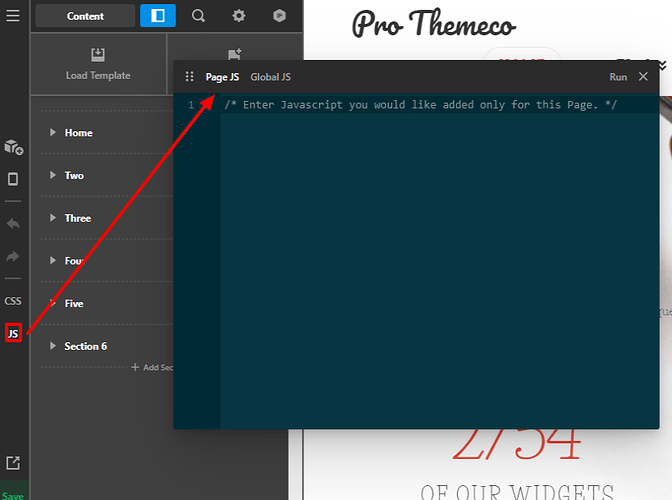Expand the Two section arrow
Image resolution: width=672 pixels, height=500 pixels.
coord(52,175)
